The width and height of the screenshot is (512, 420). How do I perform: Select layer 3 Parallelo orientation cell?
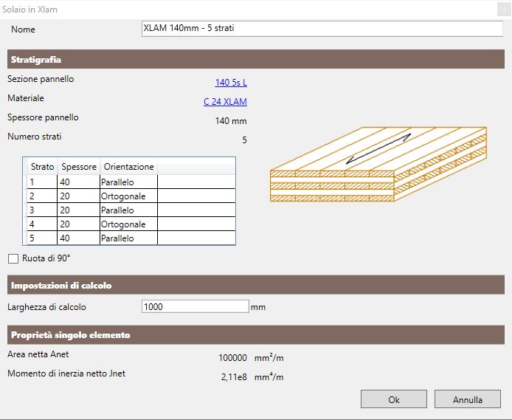pos(128,210)
